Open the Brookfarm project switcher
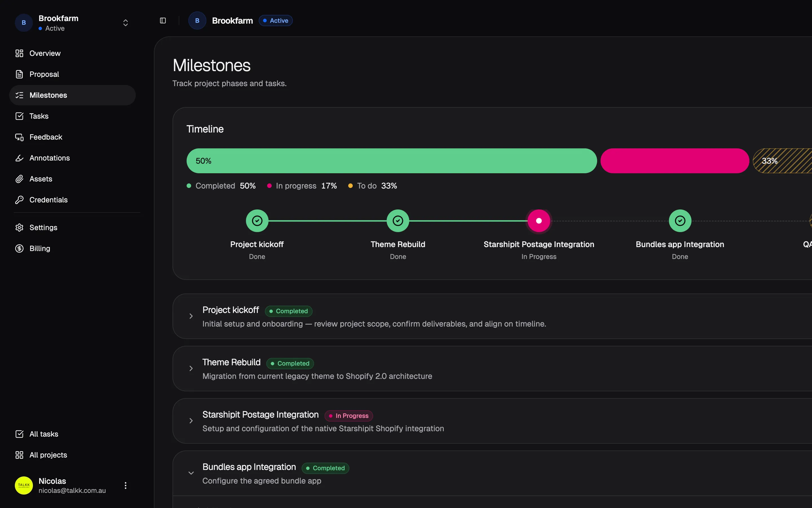The width and height of the screenshot is (812, 508). pyautogui.click(x=73, y=23)
